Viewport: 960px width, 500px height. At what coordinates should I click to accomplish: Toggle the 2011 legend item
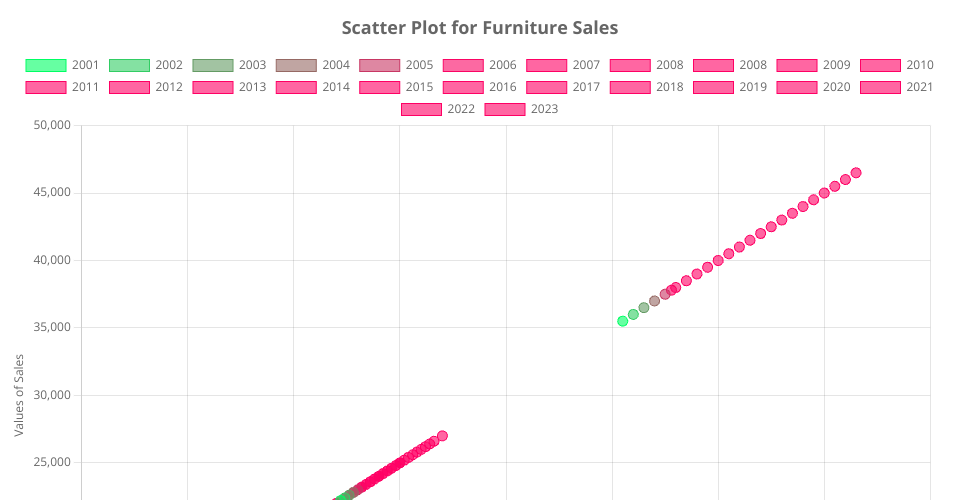click(x=85, y=87)
